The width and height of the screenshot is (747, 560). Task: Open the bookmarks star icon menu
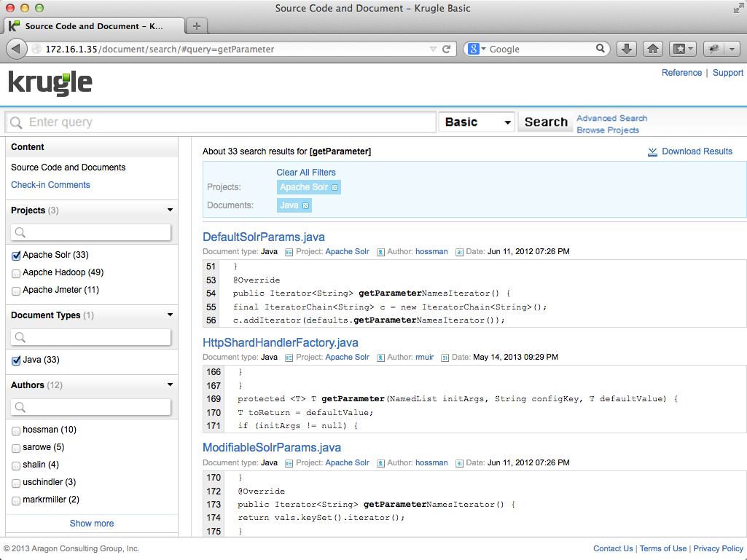[x=683, y=49]
